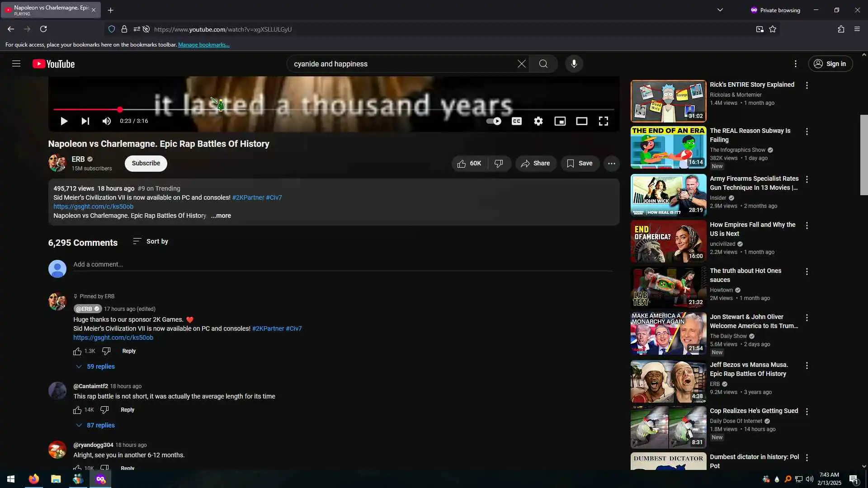Open more actions menu beside Save
This screenshot has height=488, width=868.
point(611,164)
